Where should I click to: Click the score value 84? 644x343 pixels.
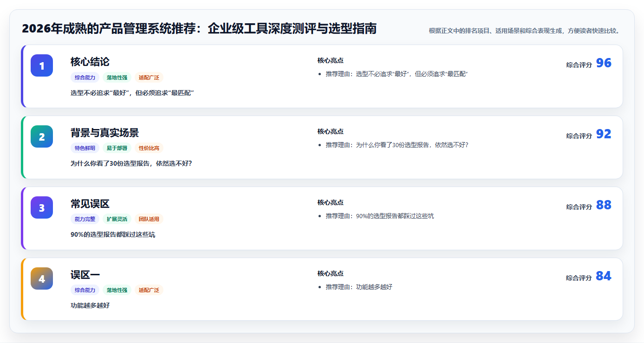click(604, 276)
